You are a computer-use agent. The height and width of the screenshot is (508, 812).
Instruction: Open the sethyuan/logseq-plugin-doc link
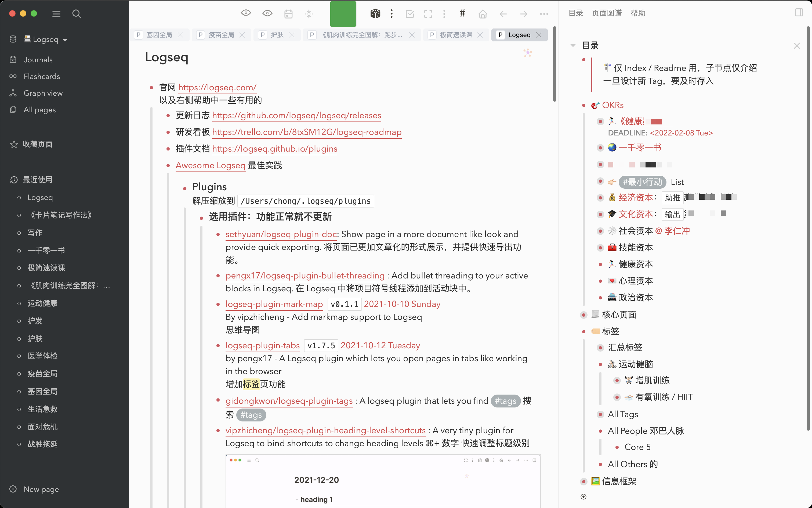[x=281, y=234]
